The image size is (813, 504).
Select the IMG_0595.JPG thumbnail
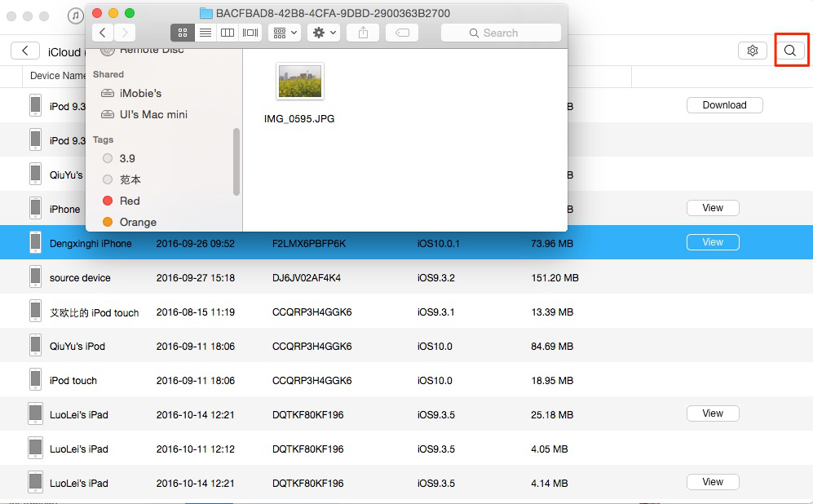click(299, 82)
